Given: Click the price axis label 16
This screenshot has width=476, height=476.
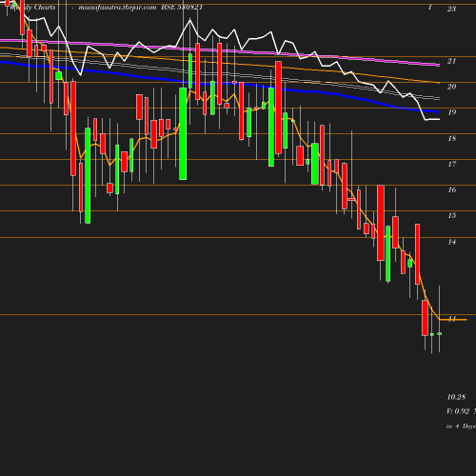Looking at the screenshot, I should (452, 189).
